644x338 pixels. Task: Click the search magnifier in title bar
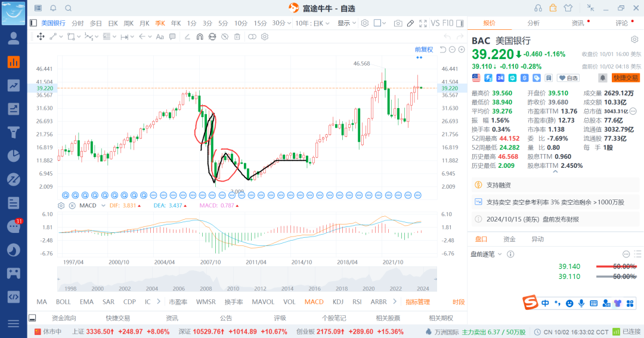tap(69, 8)
